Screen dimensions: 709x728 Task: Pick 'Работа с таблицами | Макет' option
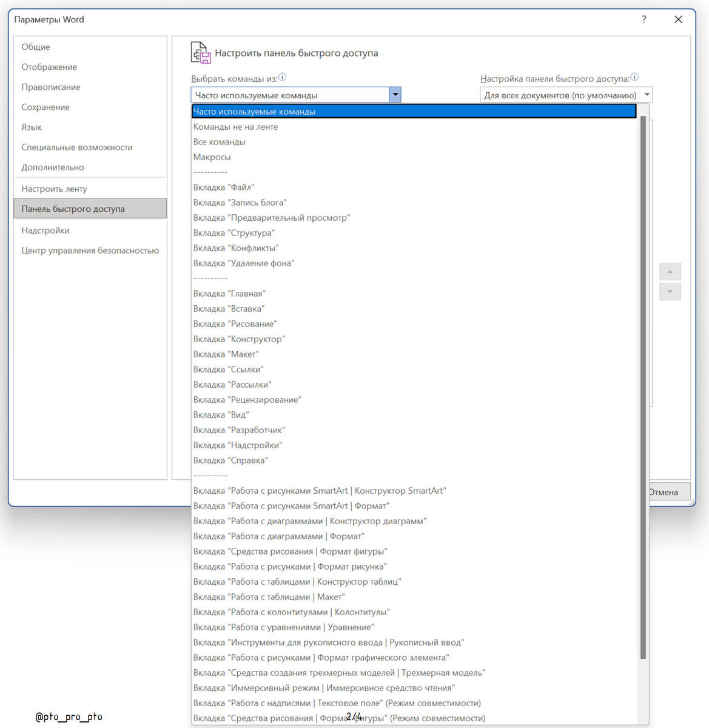[415, 597]
